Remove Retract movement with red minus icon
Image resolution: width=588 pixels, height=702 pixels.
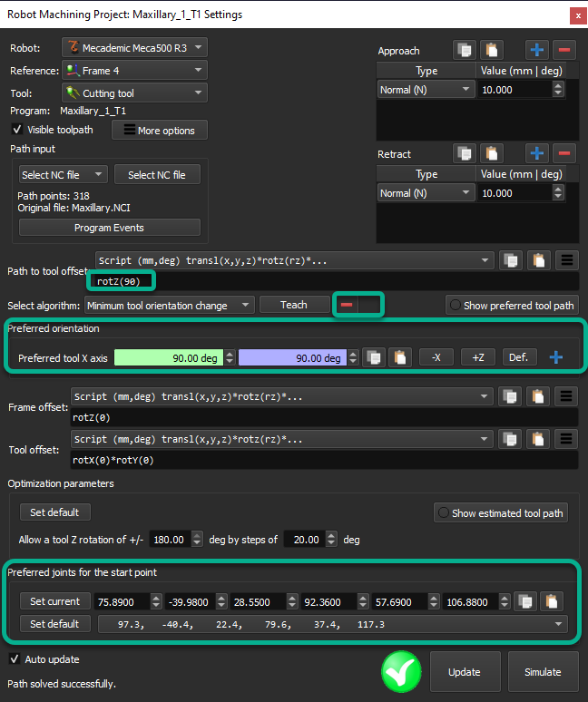pyautogui.click(x=563, y=154)
